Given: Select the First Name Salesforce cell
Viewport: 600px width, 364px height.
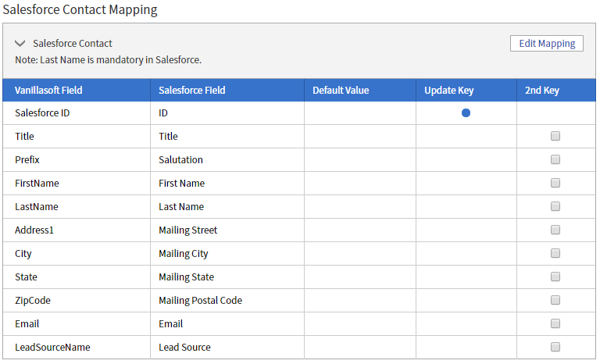Looking at the screenshot, I should pos(227,183).
